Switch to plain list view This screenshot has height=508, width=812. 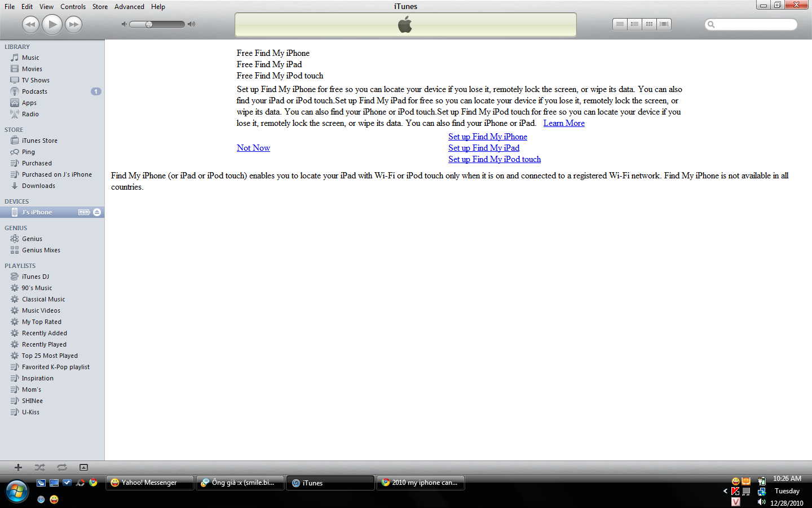620,24
